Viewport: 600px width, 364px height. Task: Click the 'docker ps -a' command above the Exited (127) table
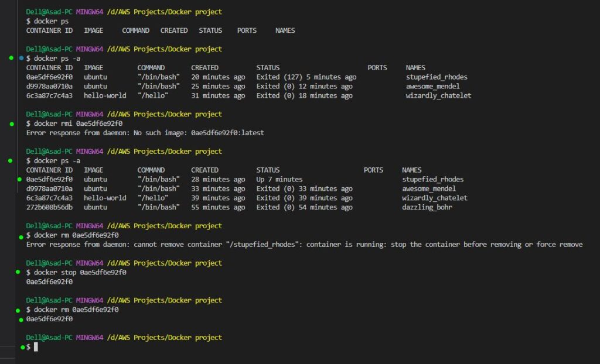[53, 59]
